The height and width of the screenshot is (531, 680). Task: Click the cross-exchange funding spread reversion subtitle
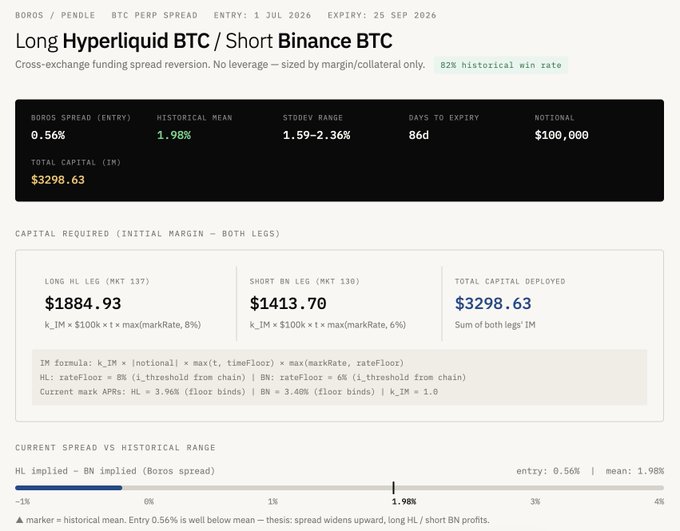[220, 65]
